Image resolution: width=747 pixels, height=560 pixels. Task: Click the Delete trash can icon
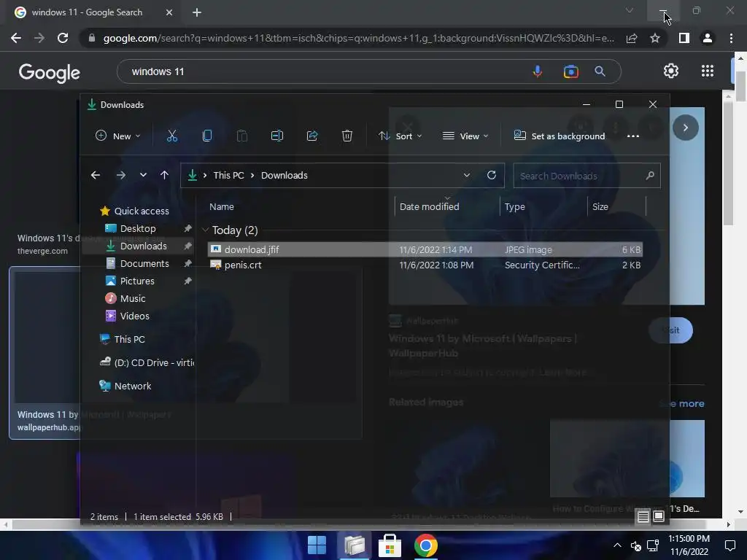point(347,136)
